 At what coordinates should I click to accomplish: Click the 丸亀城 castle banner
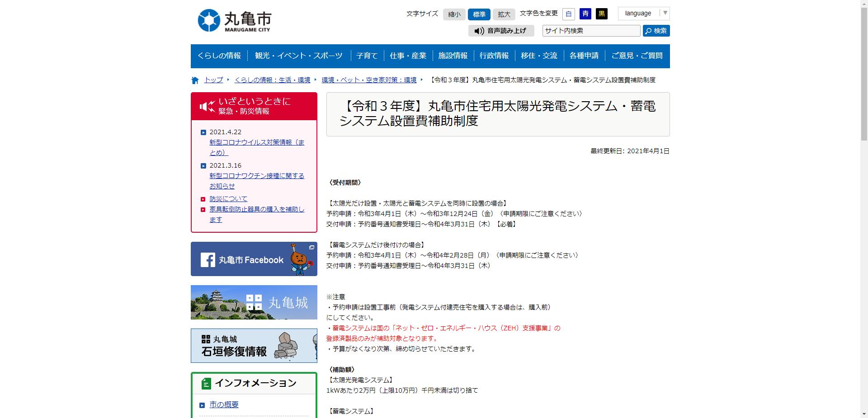(254, 302)
